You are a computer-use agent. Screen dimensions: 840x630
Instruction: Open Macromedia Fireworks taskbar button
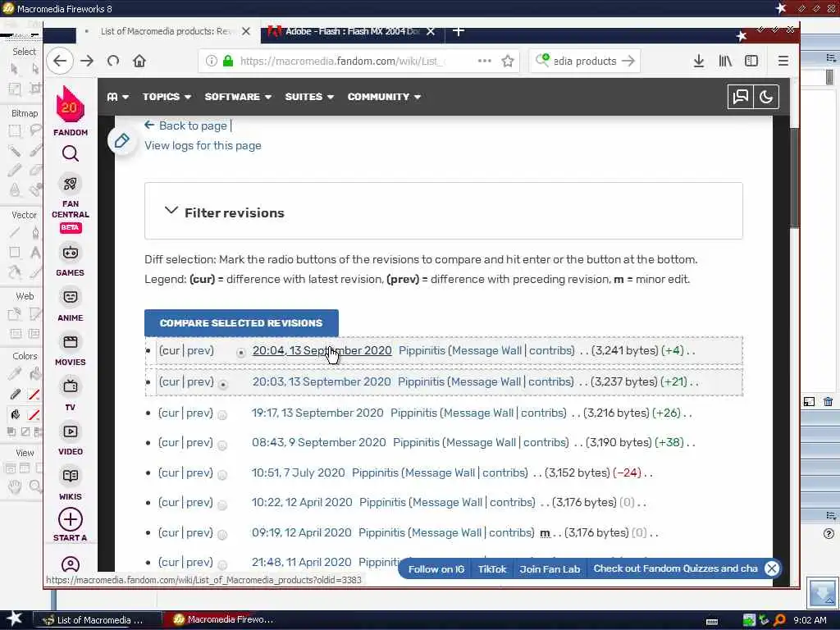click(225, 620)
